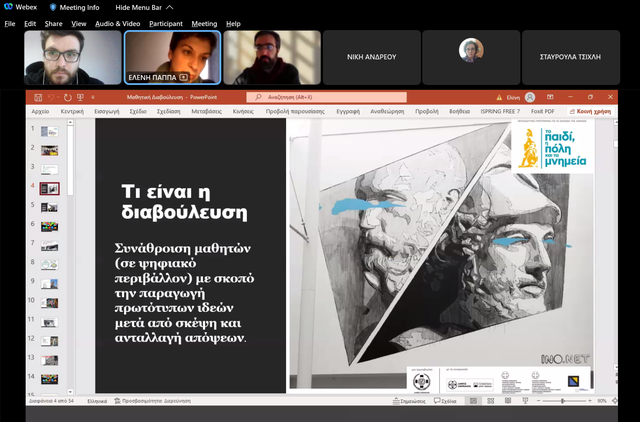Select slide 3 thumbnail
The image size is (640, 422).
[x=49, y=169]
